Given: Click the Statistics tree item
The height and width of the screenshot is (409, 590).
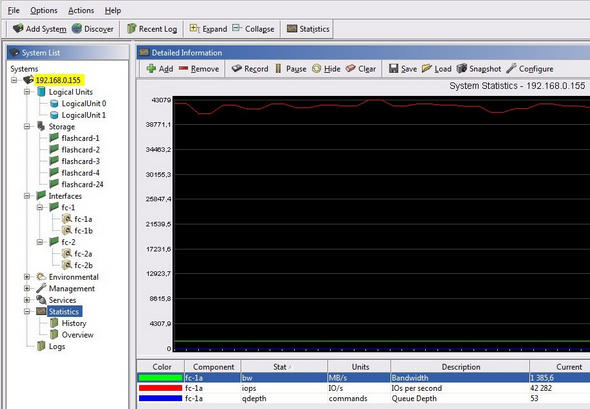Looking at the screenshot, I should [64, 312].
